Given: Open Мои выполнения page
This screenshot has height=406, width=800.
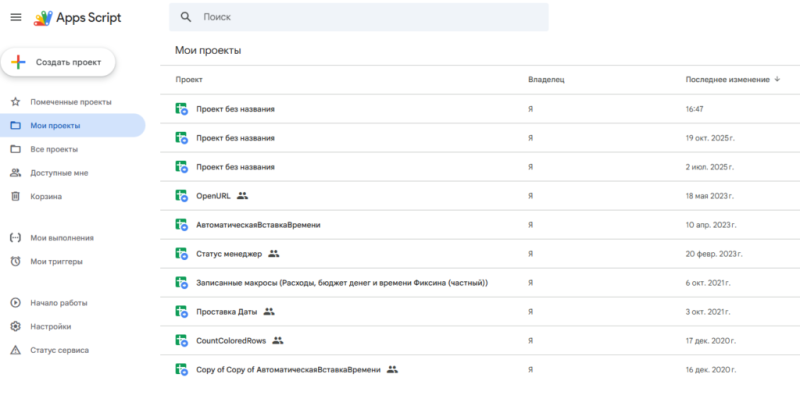Looking at the screenshot, I should click(62, 238).
